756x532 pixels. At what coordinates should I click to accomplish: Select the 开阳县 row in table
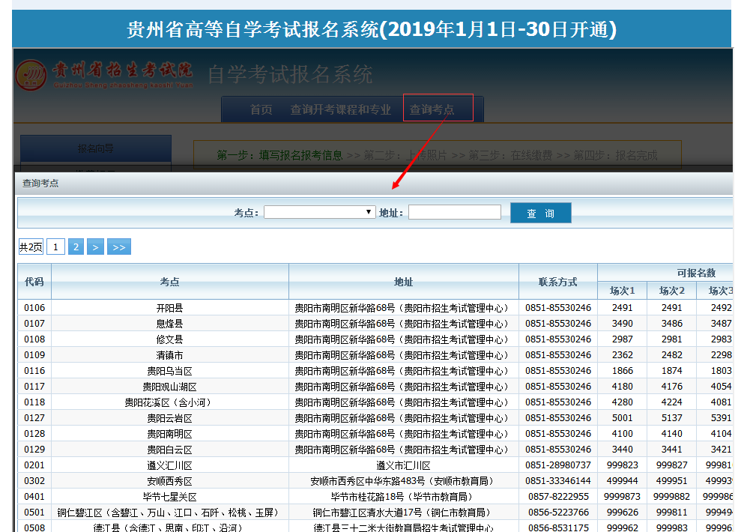[169, 308]
